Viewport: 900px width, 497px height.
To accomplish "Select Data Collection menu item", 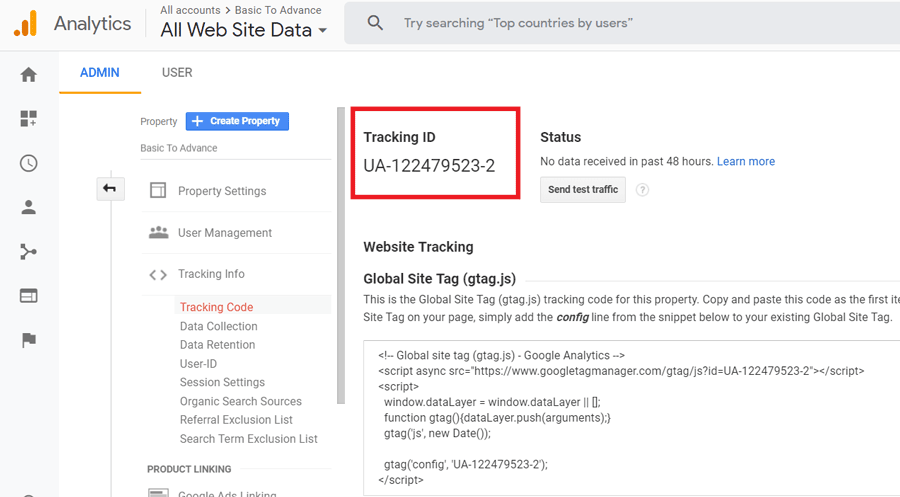I will click(x=218, y=326).
